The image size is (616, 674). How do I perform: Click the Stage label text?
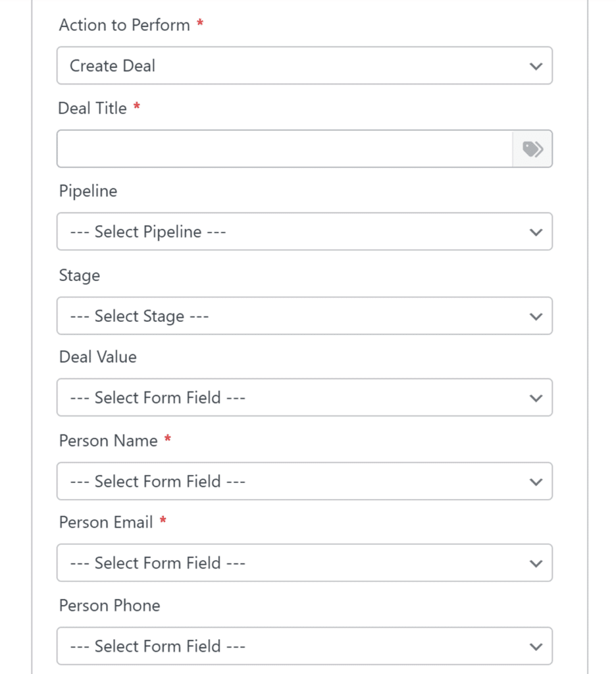pos(80,274)
